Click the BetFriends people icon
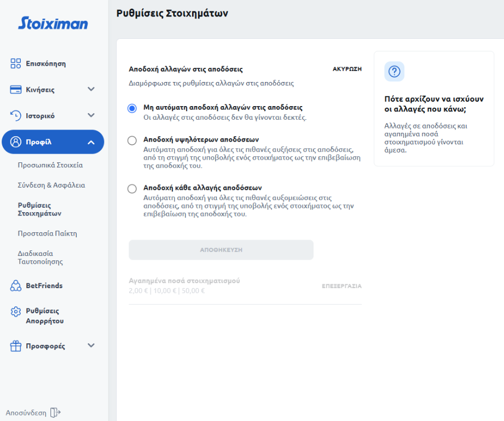504x421 pixels. 16,285
